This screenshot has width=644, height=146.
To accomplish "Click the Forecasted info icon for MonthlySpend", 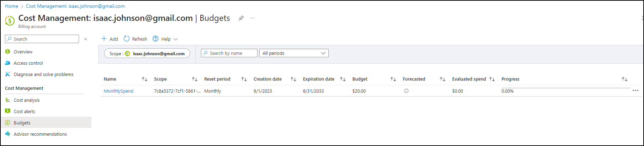I will [406, 91].
